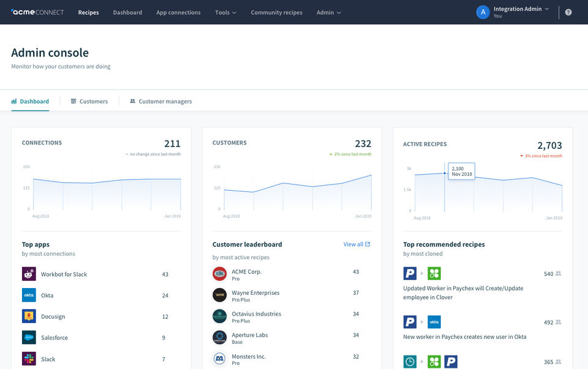
Task: Click the Docusign app name
Action: coord(53,316)
